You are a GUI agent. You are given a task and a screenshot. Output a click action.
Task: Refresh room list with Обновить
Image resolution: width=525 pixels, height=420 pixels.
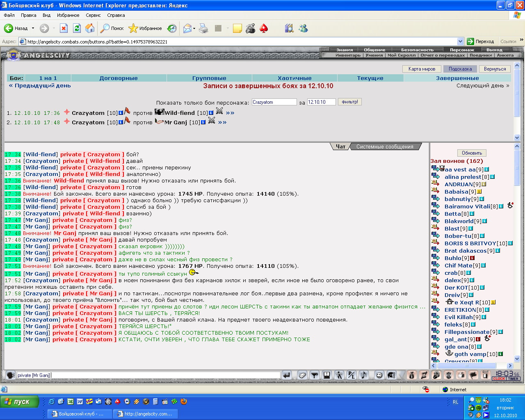pyautogui.click(x=472, y=153)
